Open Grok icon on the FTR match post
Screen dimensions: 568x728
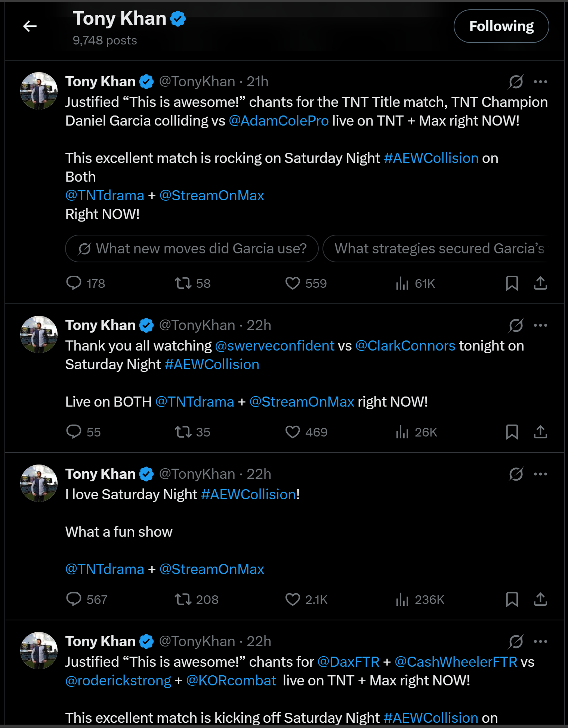pos(516,641)
